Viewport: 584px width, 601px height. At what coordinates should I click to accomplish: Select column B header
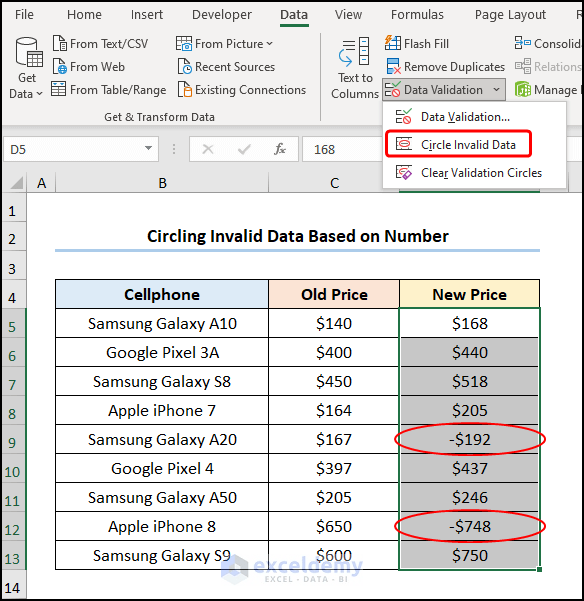(162, 182)
